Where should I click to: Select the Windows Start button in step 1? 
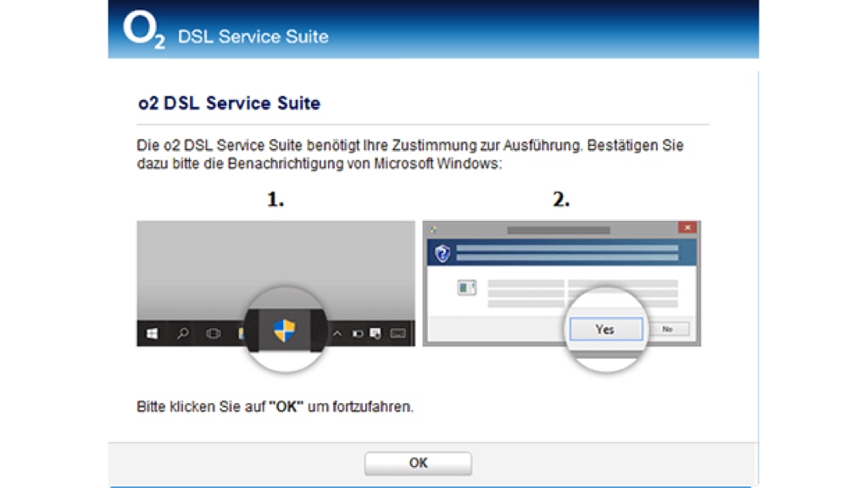(x=153, y=333)
